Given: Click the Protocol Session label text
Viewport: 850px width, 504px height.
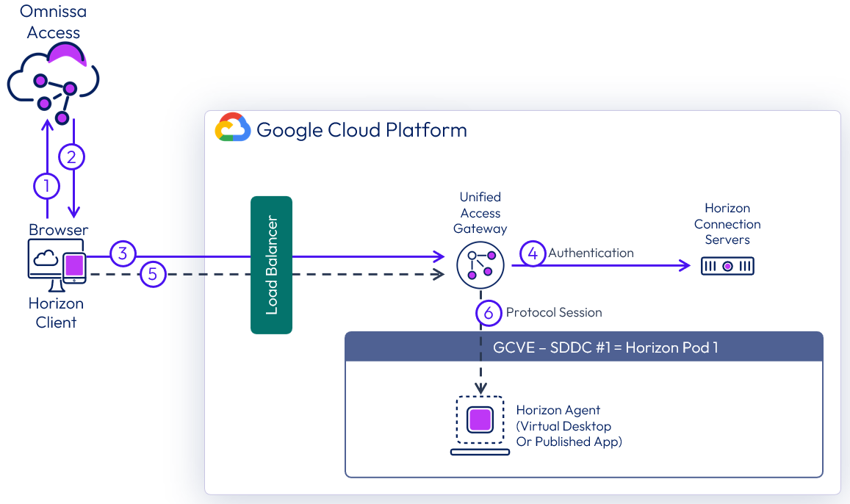Looking at the screenshot, I should tap(554, 312).
